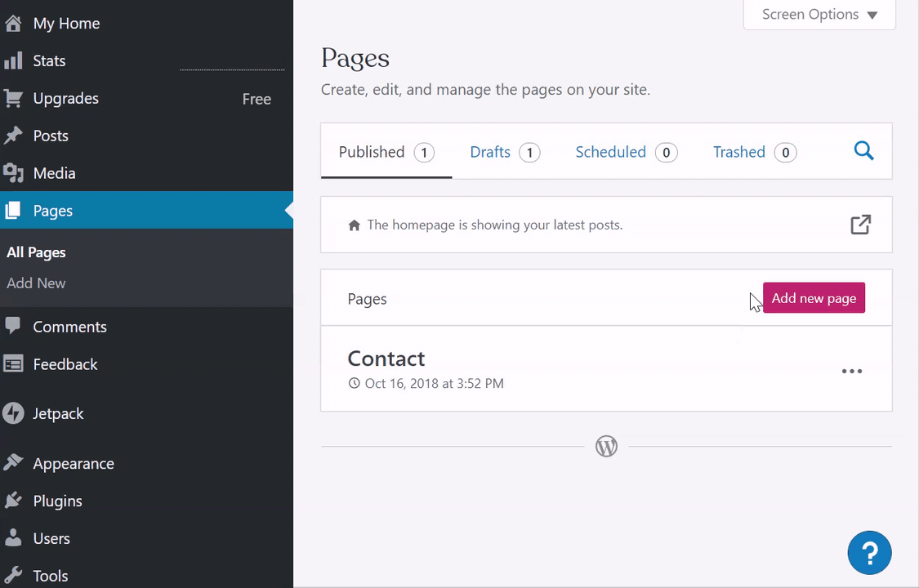This screenshot has width=919, height=588.
Task: Select the Pages menu item
Action: pyautogui.click(x=146, y=210)
